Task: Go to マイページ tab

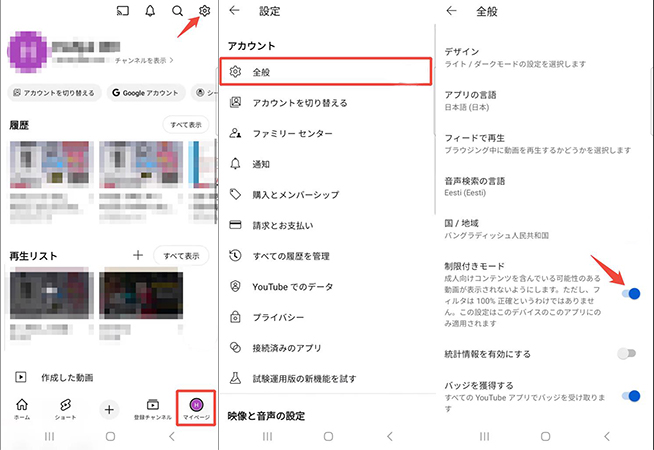Action: click(x=196, y=408)
